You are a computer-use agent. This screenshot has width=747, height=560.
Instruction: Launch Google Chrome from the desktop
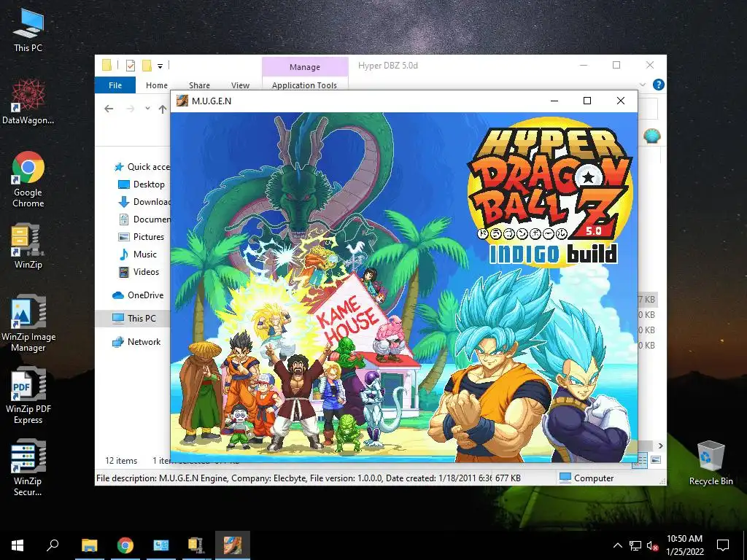click(28, 179)
